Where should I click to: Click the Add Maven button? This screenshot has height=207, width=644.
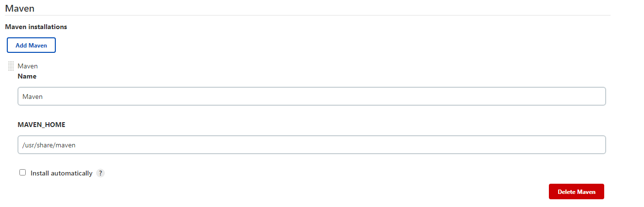(x=31, y=45)
